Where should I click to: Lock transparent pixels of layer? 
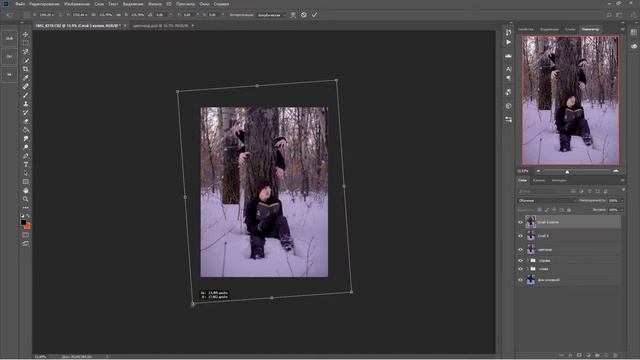click(540, 210)
